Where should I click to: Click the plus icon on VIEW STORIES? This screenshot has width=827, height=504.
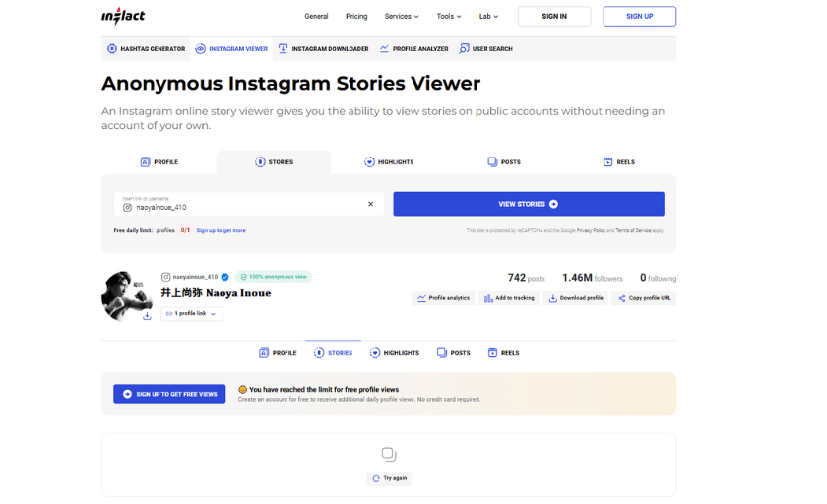tap(553, 204)
